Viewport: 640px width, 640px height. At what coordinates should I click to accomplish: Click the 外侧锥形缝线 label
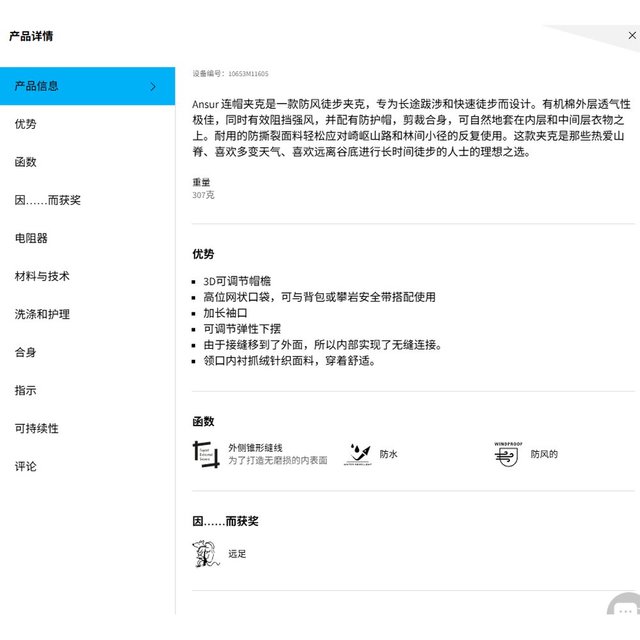256,448
